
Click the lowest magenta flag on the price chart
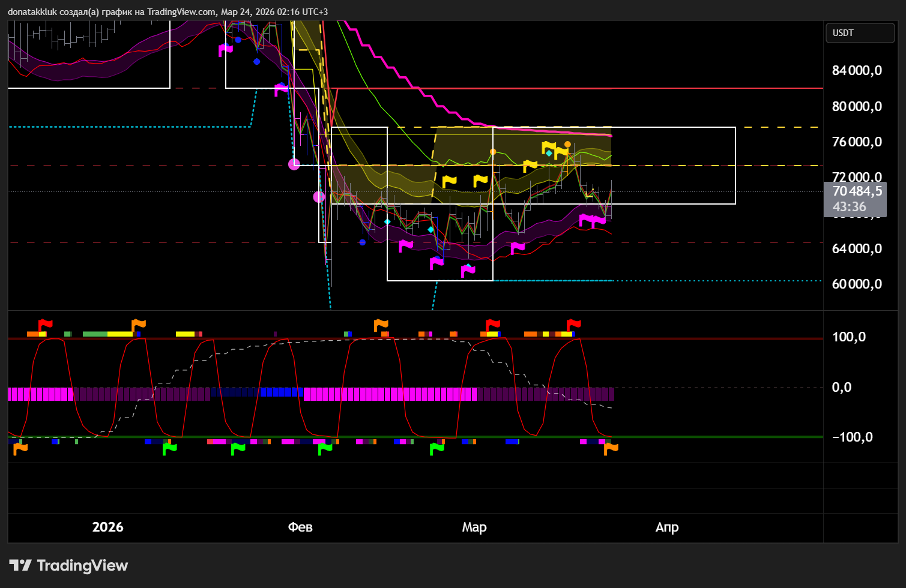point(468,272)
